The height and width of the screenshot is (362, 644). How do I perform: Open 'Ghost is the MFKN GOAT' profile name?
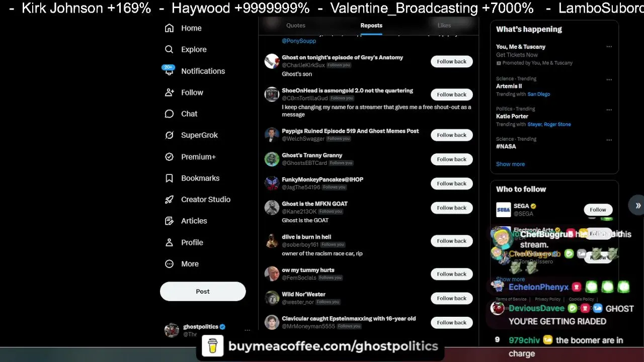[314, 204]
